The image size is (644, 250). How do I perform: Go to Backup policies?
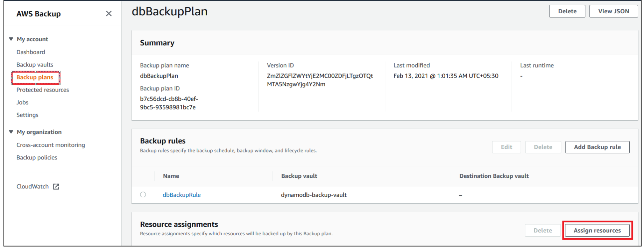(x=37, y=157)
